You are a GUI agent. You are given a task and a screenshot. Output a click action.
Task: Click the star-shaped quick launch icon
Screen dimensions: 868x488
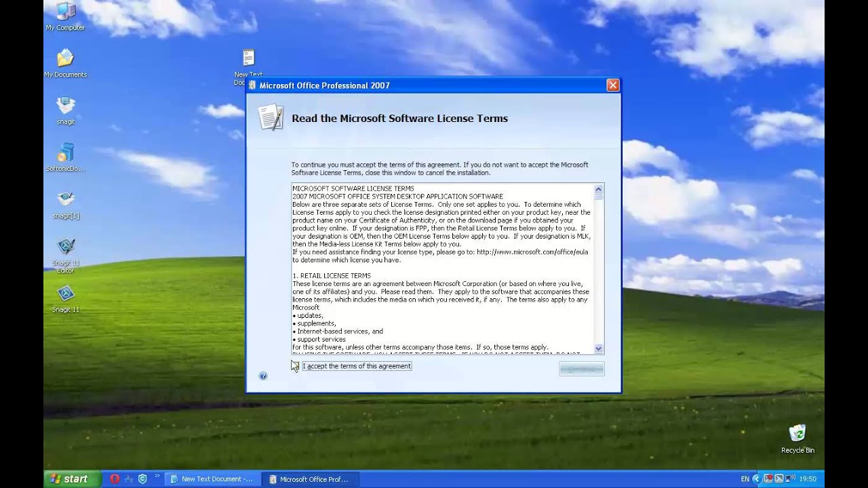pyautogui.click(x=128, y=479)
